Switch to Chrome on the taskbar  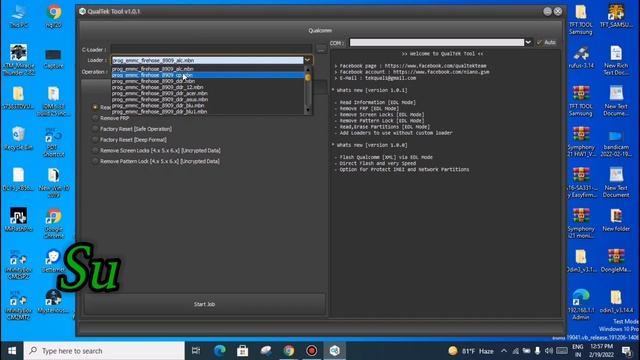[289, 351]
